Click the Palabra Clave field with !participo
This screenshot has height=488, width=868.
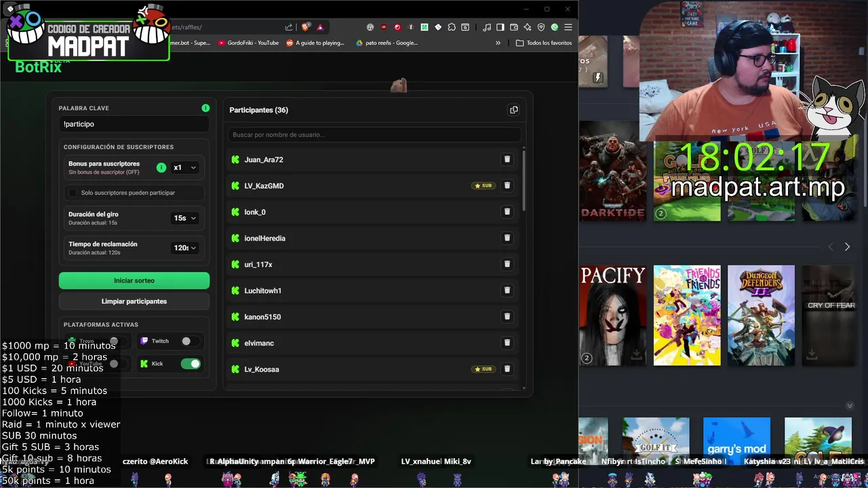(x=134, y=124)
